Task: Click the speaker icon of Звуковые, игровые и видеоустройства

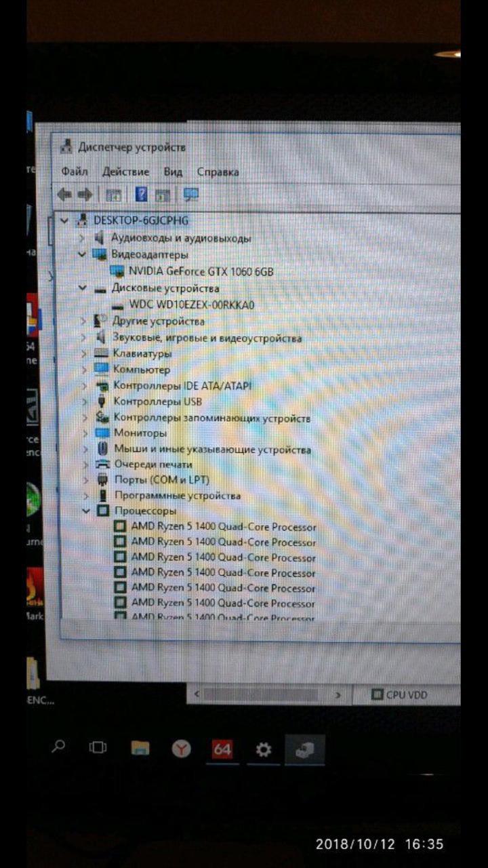Action: click(101, 337)
